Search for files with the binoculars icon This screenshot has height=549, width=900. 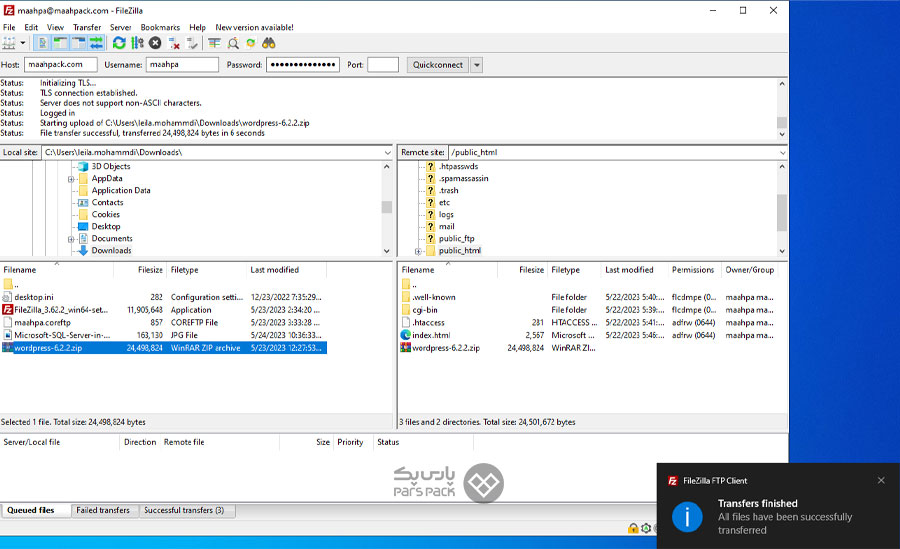pos(269,43)
